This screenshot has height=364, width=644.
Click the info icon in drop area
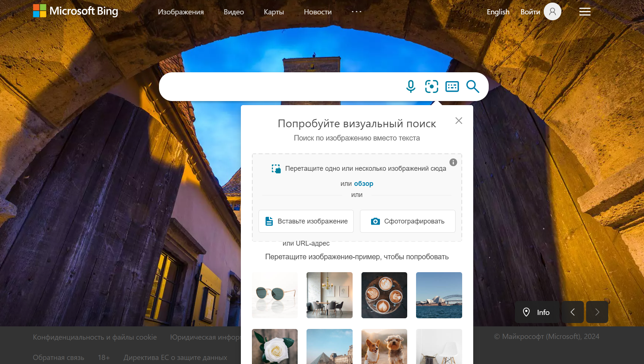(x=453, y=162)
